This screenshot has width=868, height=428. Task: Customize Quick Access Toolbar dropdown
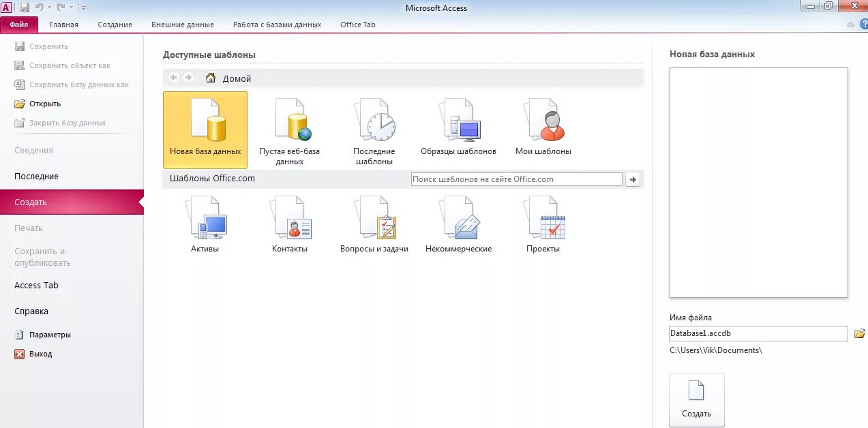click(83, 7)
